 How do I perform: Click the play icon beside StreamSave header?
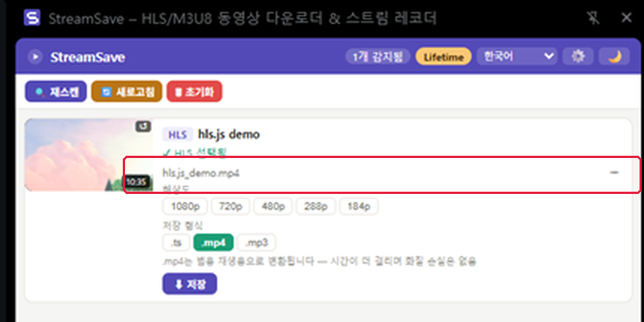tap(35, 57)
